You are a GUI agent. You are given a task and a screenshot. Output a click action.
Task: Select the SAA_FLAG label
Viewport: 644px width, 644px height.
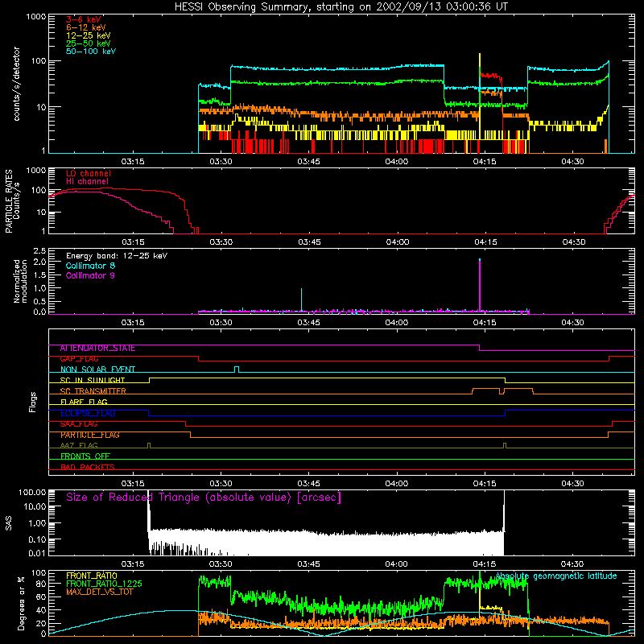pos(79,424)
